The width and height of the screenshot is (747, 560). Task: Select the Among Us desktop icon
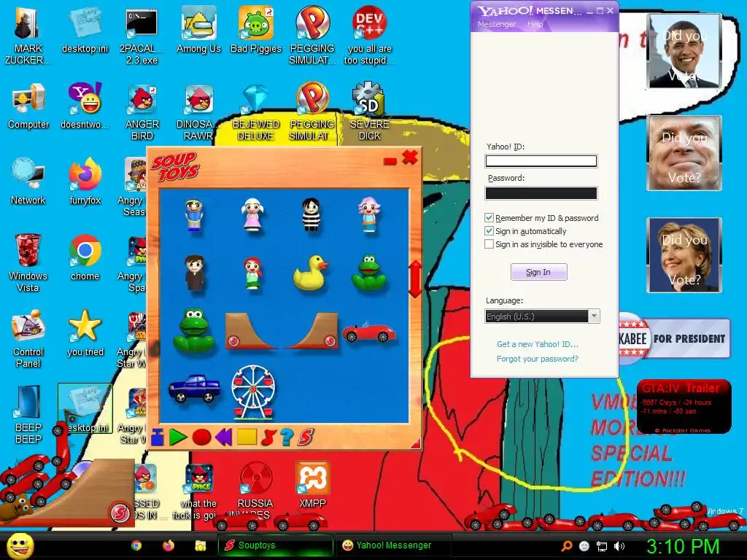coord(198,29)
